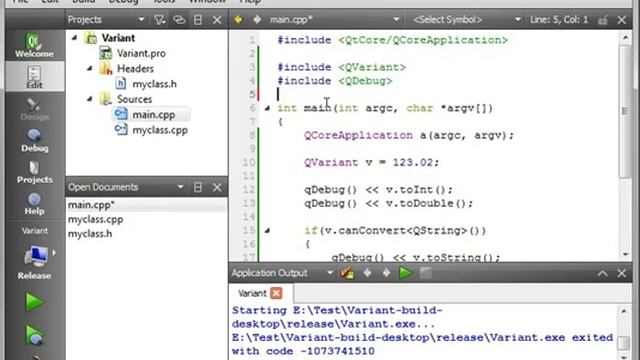Go to next item in Application Output
The width and height of the screenshot is (640, 360).
[386, 273]
